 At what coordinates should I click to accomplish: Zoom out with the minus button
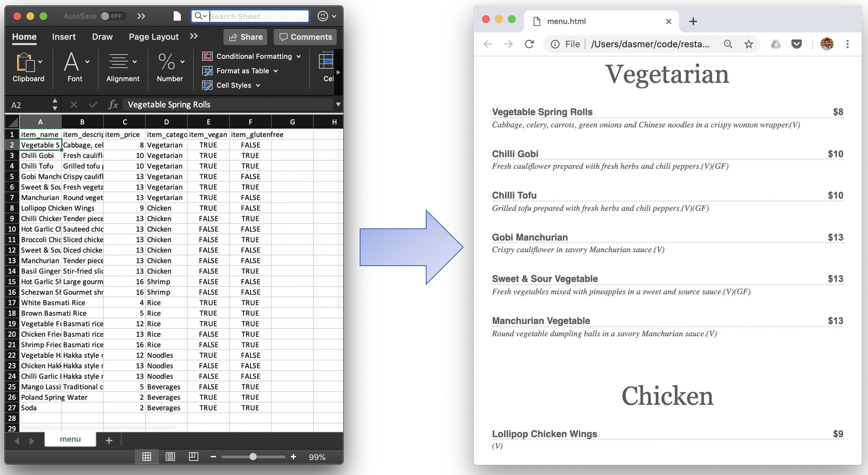pyautogui.click(x=213, y=457)
